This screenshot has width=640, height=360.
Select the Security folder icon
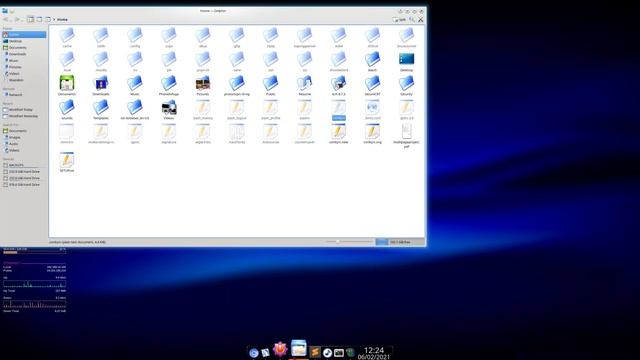click(x=406, y=83)
